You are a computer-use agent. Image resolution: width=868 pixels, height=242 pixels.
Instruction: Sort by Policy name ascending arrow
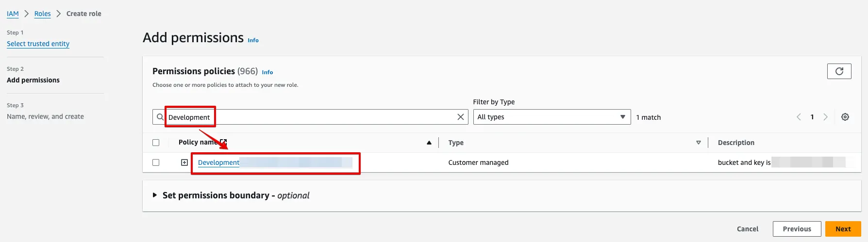(429, 143)
